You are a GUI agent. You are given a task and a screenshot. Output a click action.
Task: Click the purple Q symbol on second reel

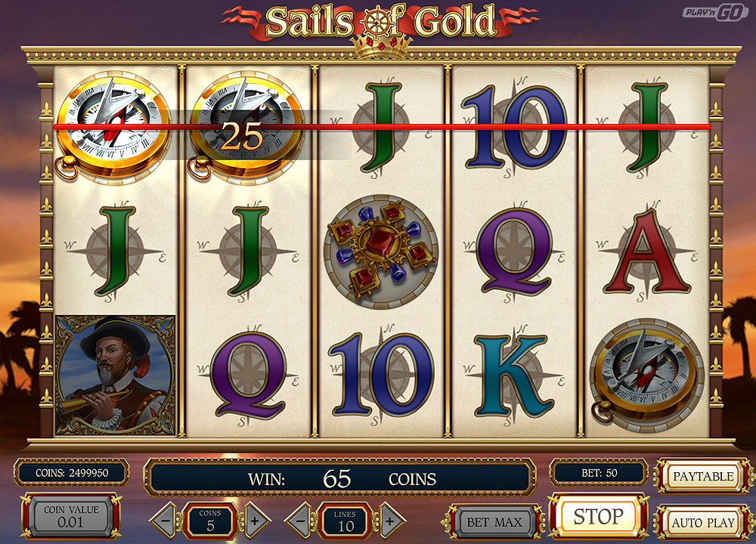[x=249, y=375]
